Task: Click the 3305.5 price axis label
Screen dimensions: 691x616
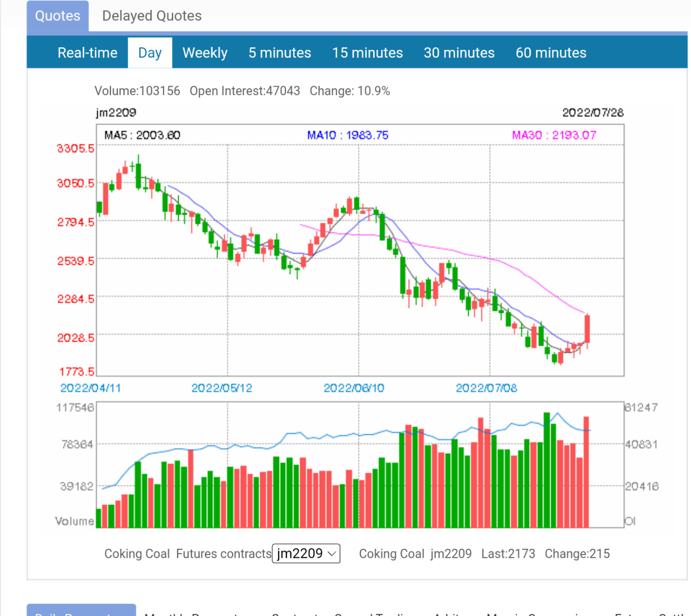Action: 76,148
